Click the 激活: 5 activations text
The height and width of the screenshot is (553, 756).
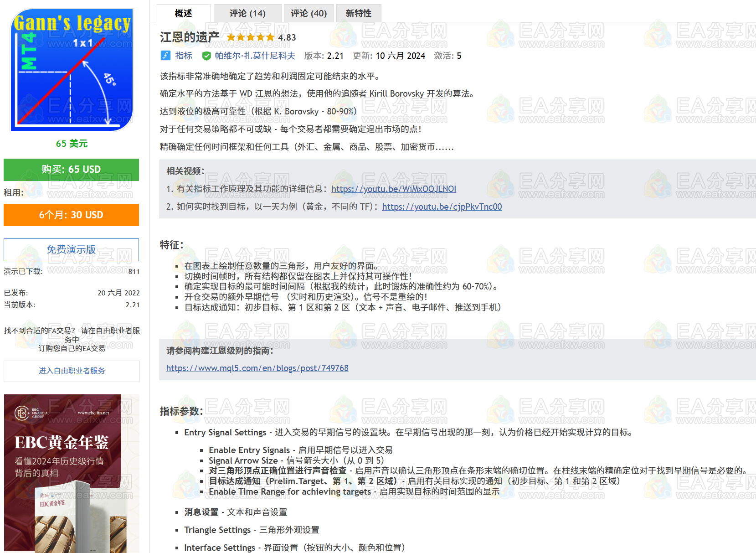[447, 56]
